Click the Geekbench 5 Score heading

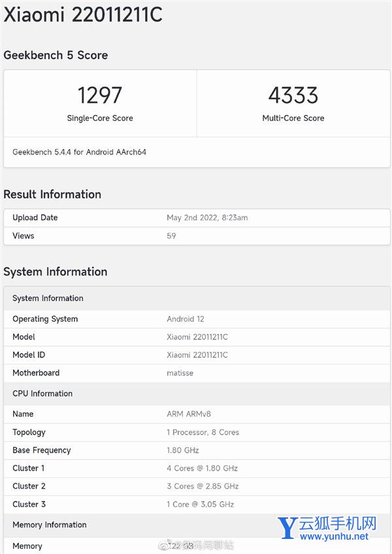point(56,56)
